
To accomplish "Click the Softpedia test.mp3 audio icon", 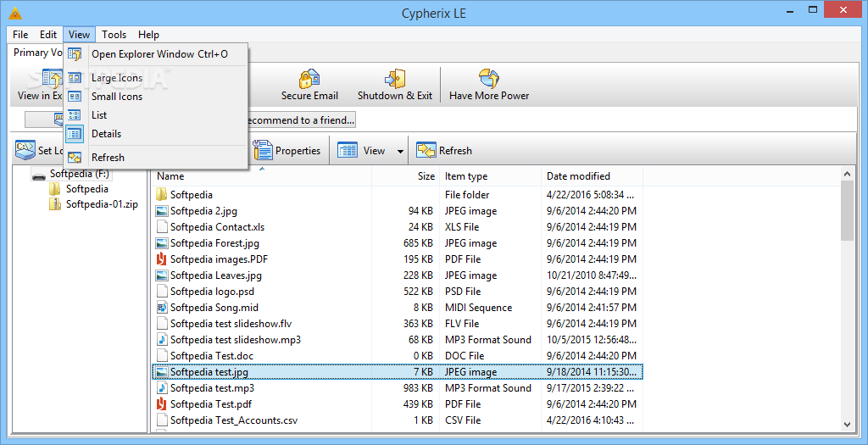I will 162,388.
